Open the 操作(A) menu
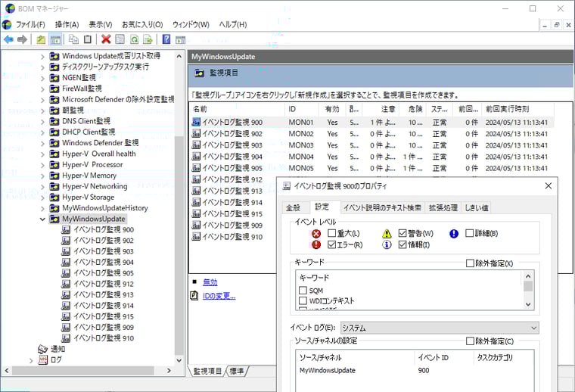The height and width of the screenshot is (392, 575). pos(67,24)
